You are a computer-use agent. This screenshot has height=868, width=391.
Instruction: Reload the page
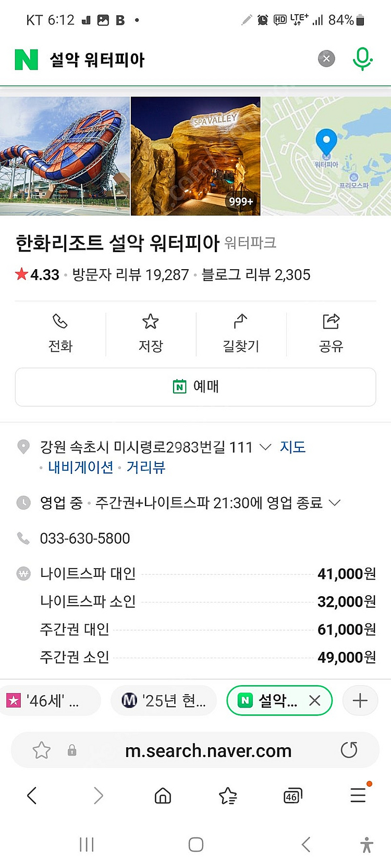[x=349, y=750]
